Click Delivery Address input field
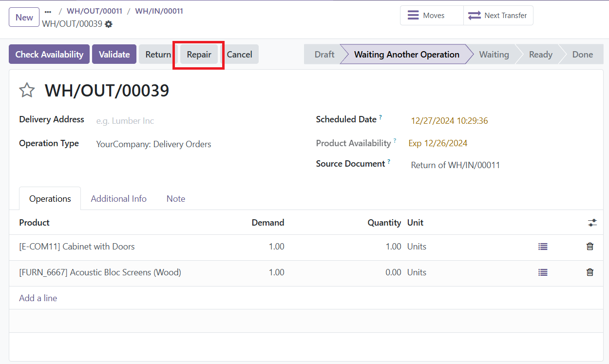Image resolution: width=609 pixels, height=364 pixels. click(x=197, y=121)
